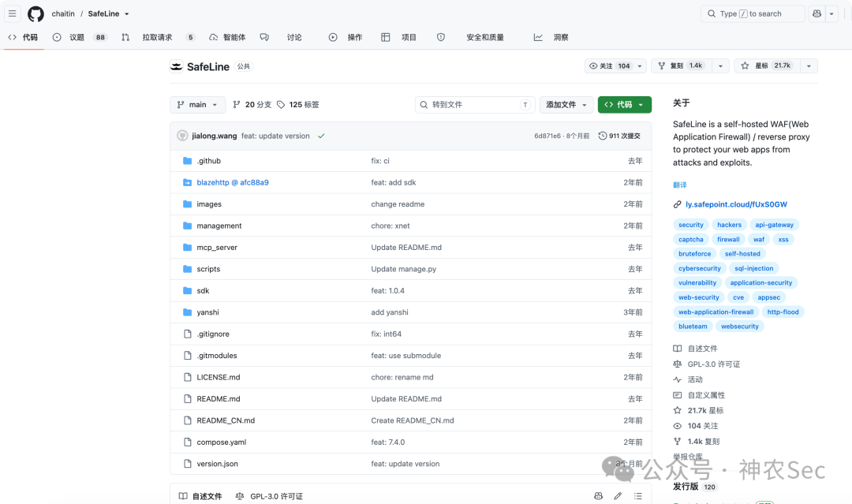
Task: Open the hamburger navigation menu
Action: click(12, 13)
